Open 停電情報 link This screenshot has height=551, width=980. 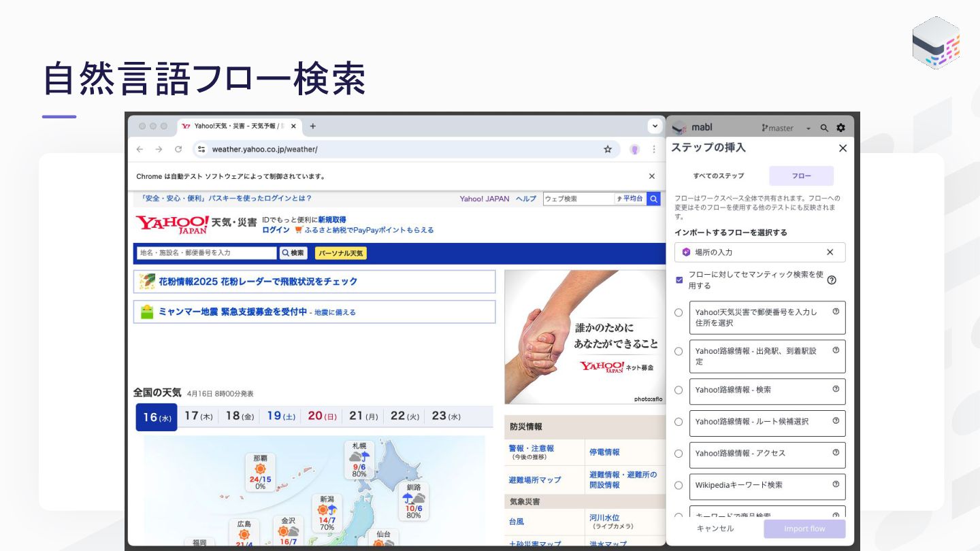[x=604, y=452]
